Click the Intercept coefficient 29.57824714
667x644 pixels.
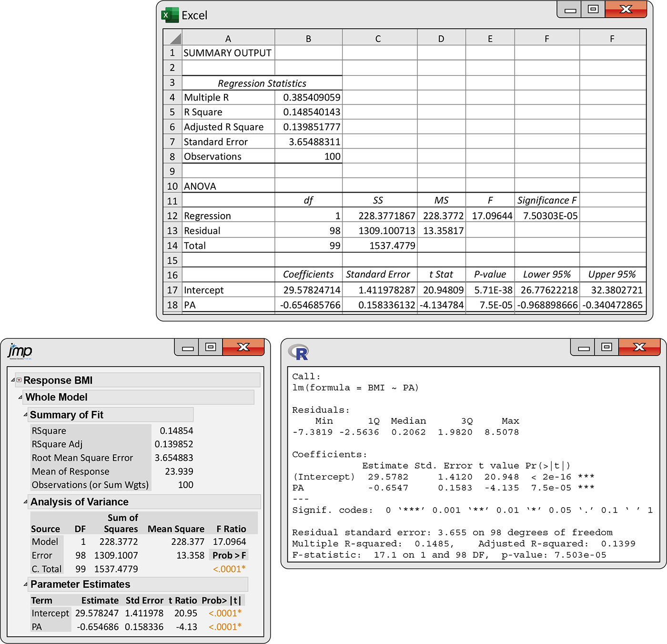[308, 290]
